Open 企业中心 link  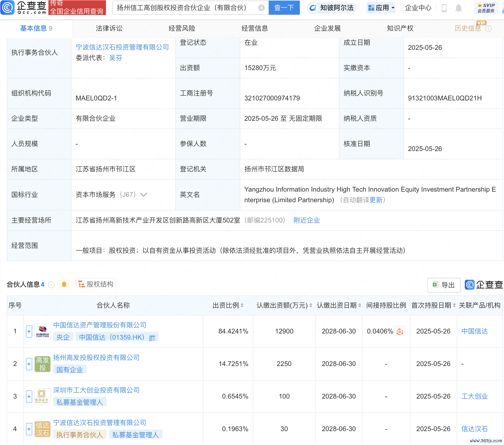418,8
